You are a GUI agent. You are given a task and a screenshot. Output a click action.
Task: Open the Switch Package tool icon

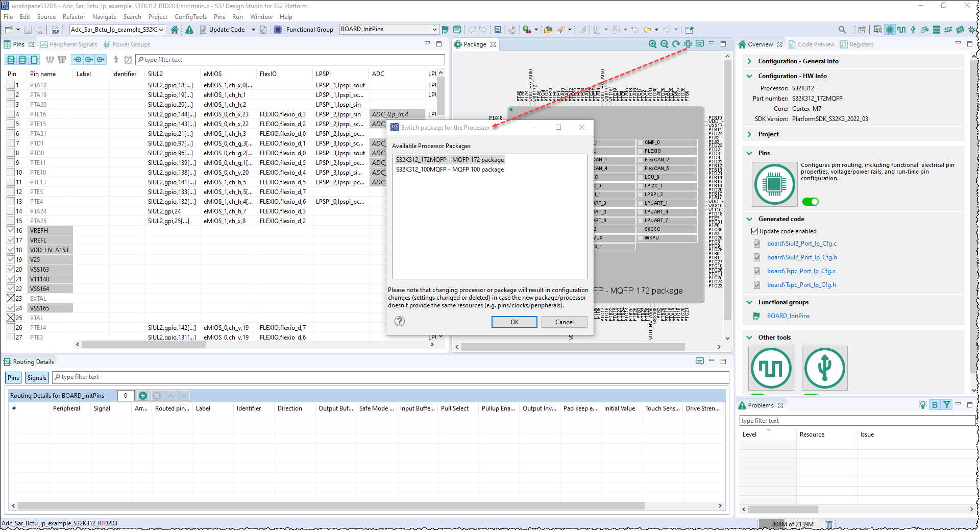click(688, 44)
